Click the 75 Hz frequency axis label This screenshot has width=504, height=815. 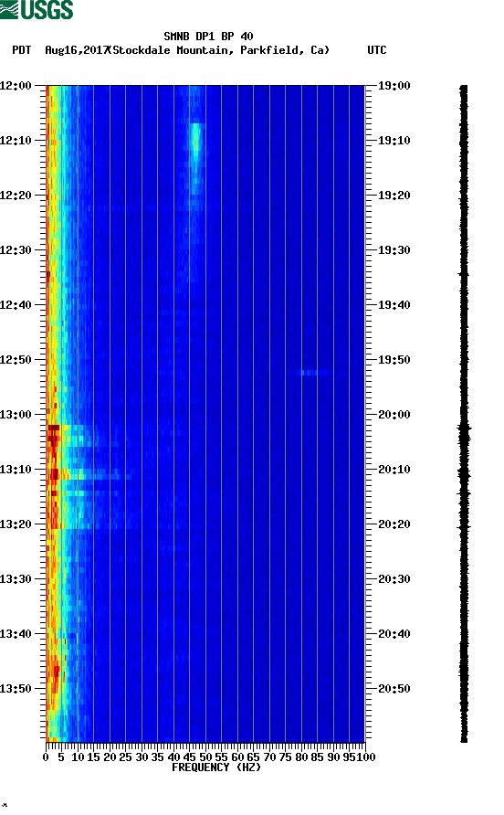[286, 757]
